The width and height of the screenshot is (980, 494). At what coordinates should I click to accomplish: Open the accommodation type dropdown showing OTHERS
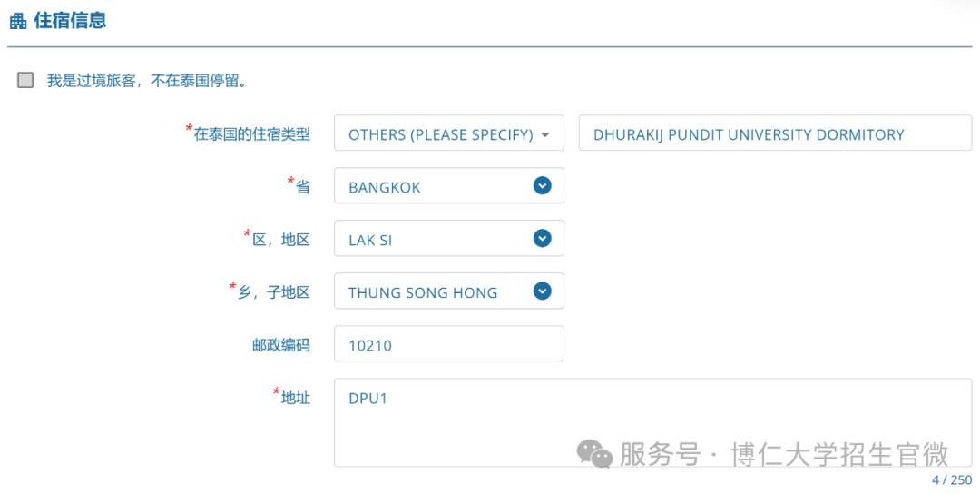point(449,133)
